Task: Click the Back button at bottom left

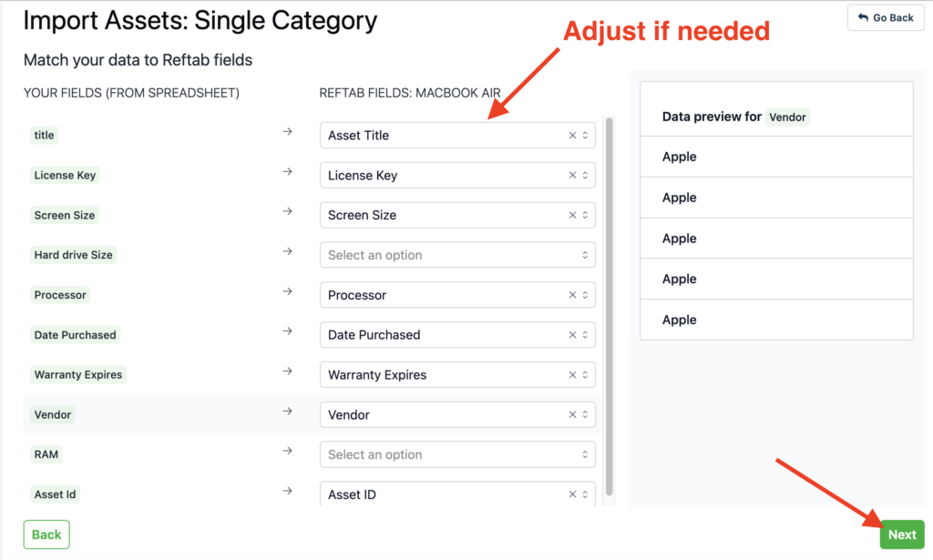Action: pos(46,535)
